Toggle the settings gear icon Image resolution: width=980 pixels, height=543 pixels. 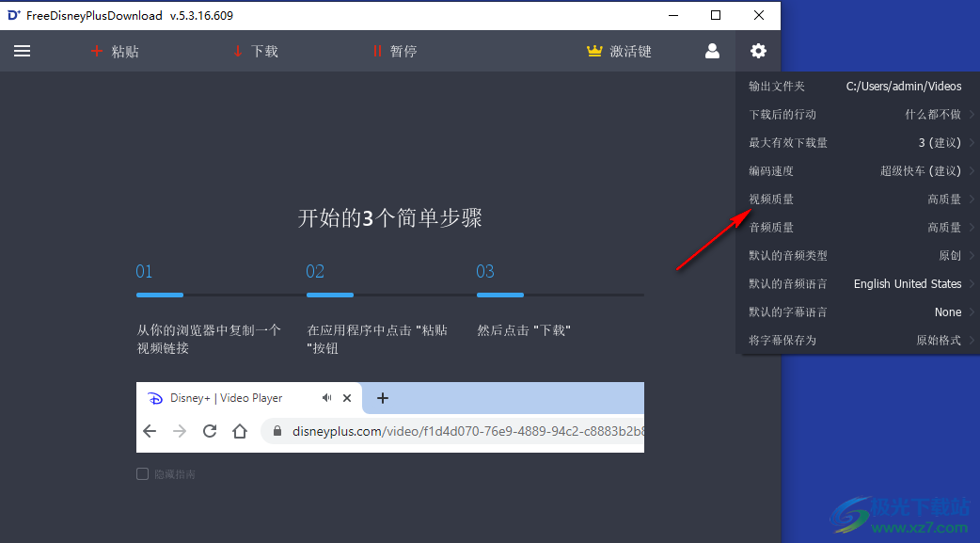point(758,51)
